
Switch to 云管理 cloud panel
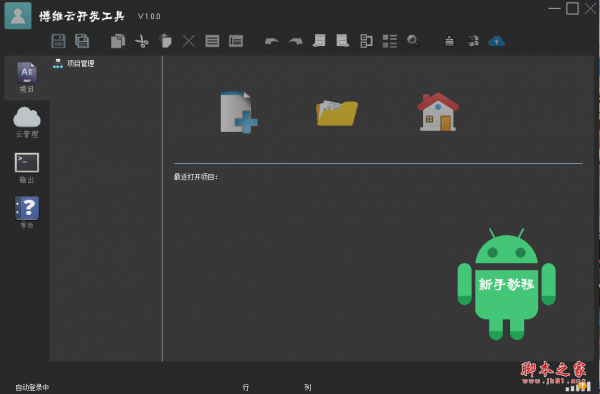point(27,122)
